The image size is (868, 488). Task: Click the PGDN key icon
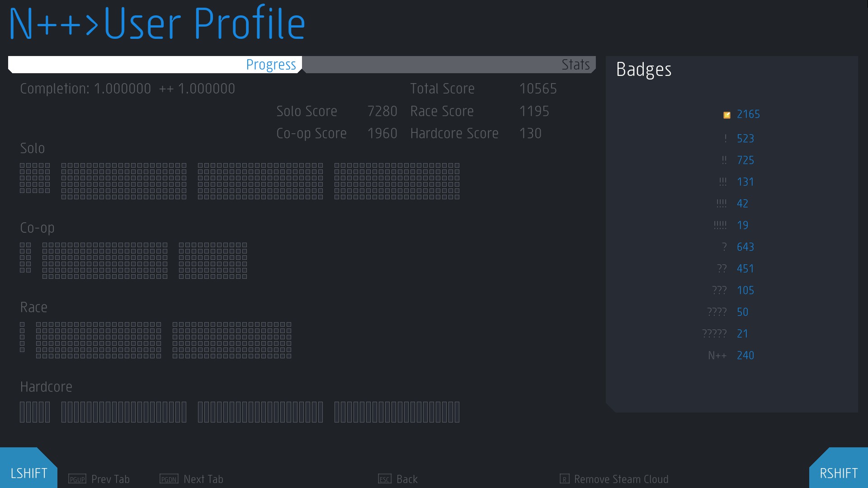pos(169,479)
